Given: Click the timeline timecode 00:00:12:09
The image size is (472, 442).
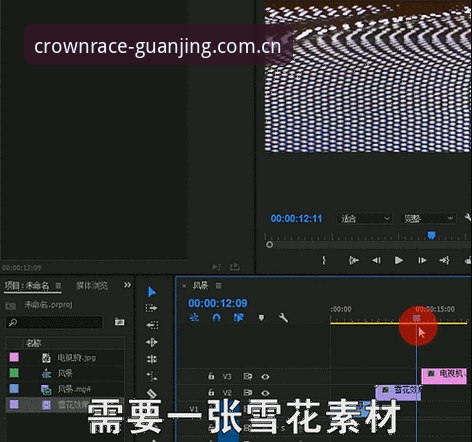Looking at the screenshot, I should (218, 303).
